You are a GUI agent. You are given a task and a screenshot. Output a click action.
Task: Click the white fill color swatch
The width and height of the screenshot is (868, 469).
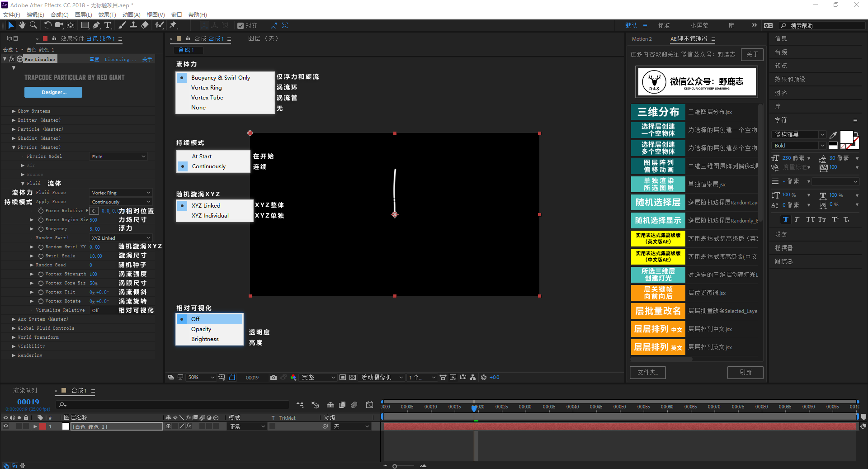click(x=846, y=137)
